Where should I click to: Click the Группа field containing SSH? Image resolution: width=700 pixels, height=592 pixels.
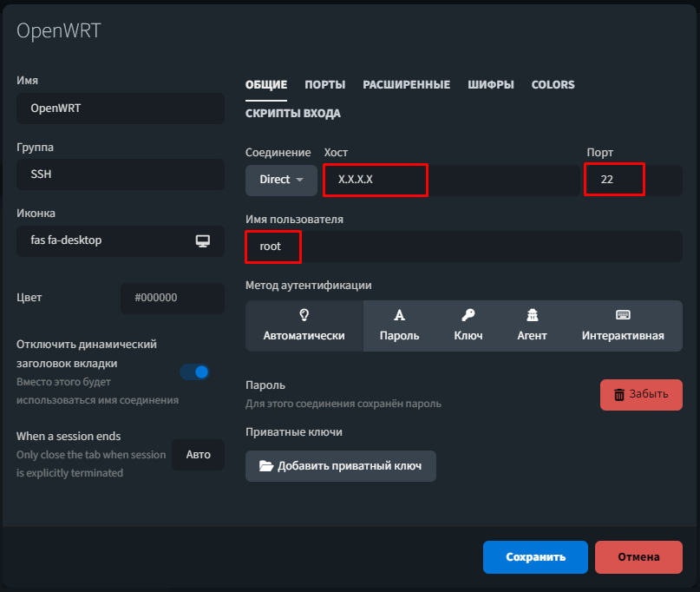(x=121, y=174)
